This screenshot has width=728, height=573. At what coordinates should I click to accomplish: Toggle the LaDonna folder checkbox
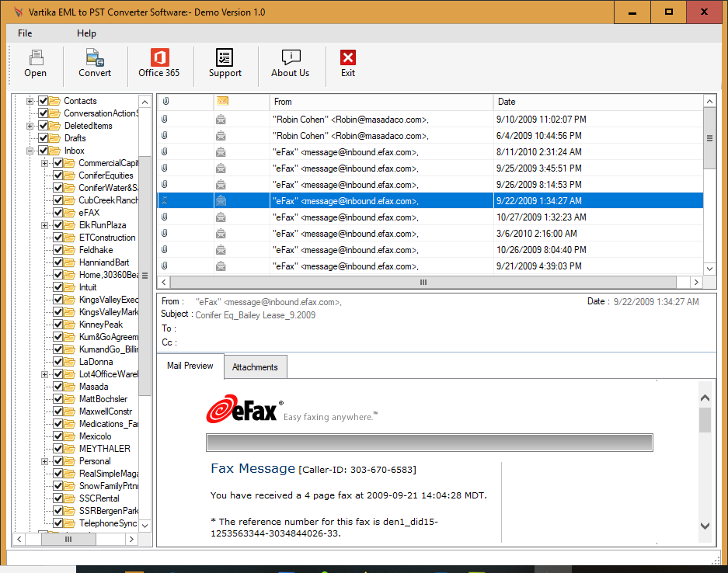click(x=58, y=362)
